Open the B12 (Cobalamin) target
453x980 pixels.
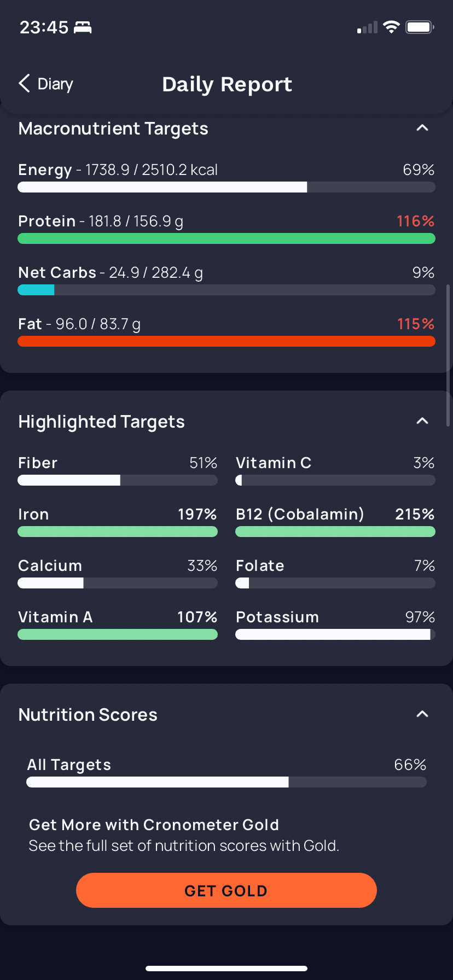(335, 522)
